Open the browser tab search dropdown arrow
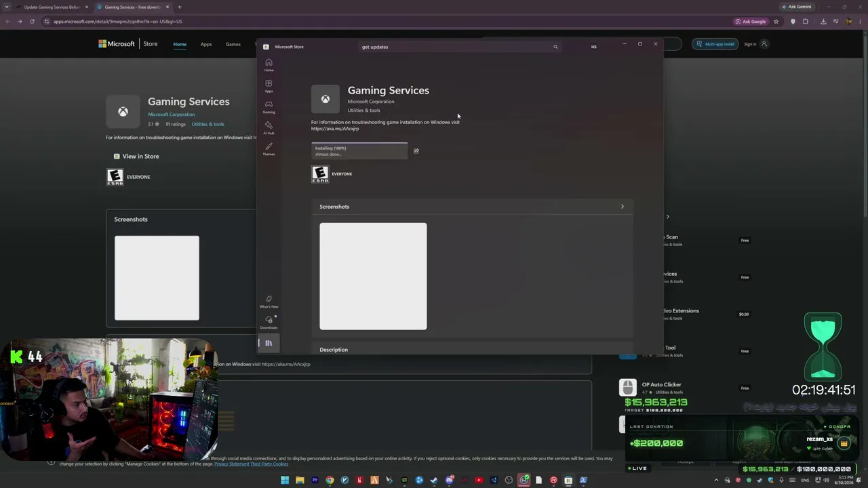The width and height of the screenshot is (868, 488). (7, 7)
